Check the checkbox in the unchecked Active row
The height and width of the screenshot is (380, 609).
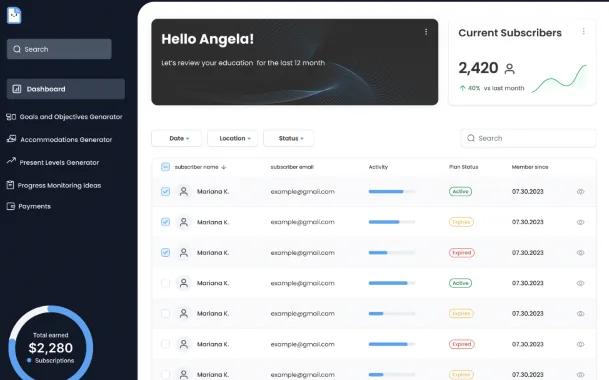[x=165, y=283]
